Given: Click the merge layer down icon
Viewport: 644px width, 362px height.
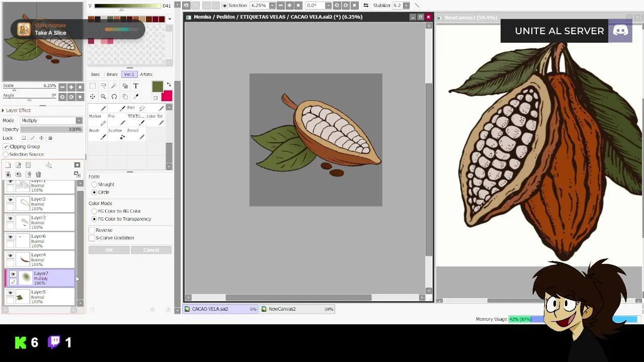Looking at the screenshot, I should pos(8,174).
